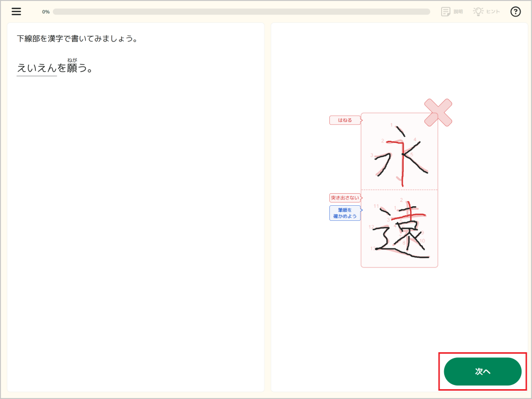Open the 筆順を確かめよう stroke order tip
This screenshot has width=532, height=399.
coord(345,213)
